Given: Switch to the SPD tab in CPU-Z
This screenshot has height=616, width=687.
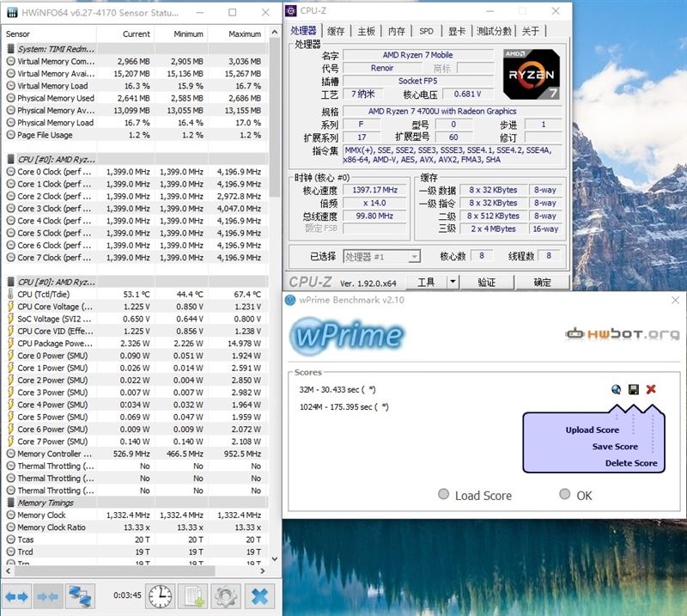Looking at the screenshot, I should [426, 31].
